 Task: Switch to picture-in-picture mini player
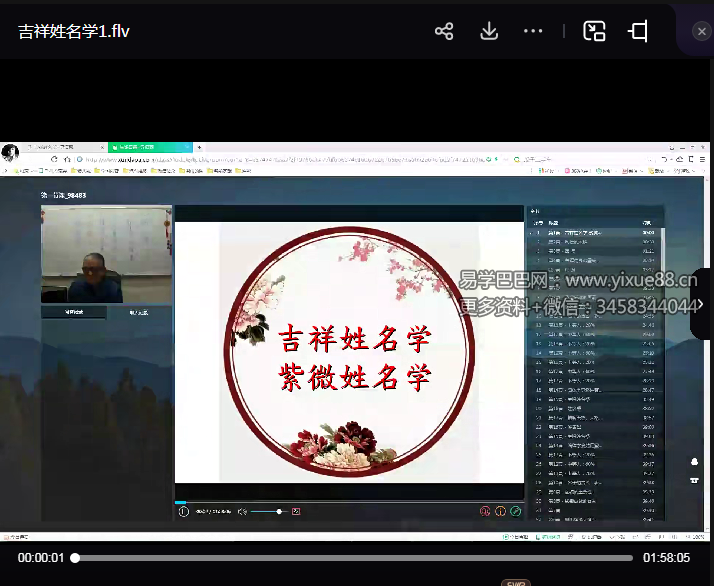594,31
